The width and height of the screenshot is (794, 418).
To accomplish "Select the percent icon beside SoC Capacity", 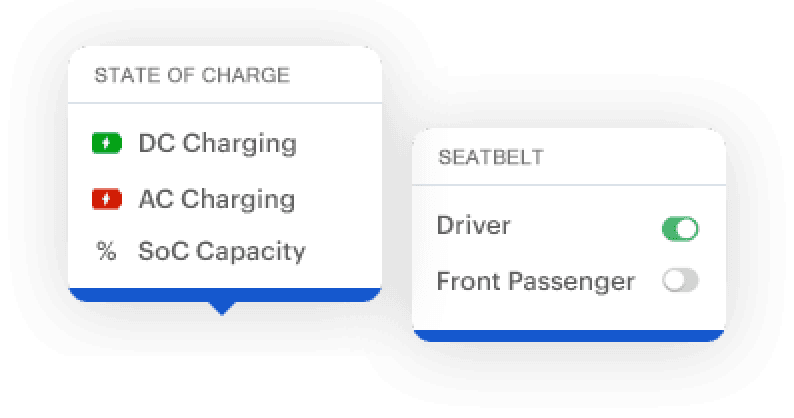I will [106, 252].
